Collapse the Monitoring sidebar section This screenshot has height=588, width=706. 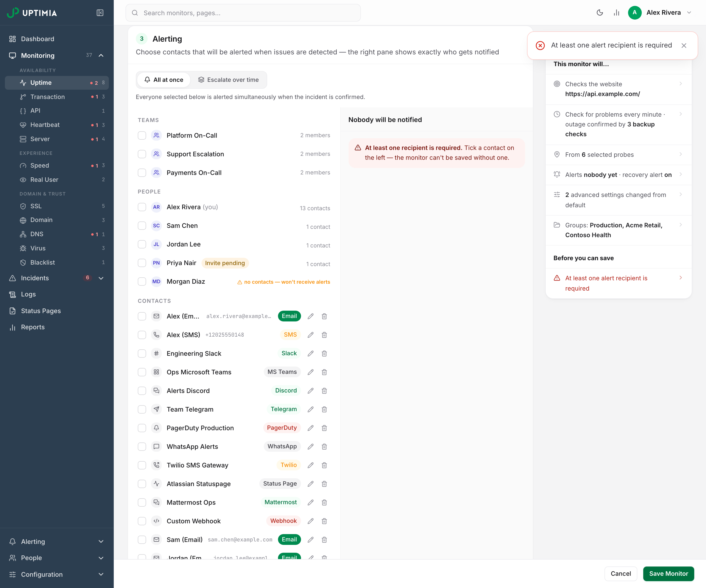(101, 55)
